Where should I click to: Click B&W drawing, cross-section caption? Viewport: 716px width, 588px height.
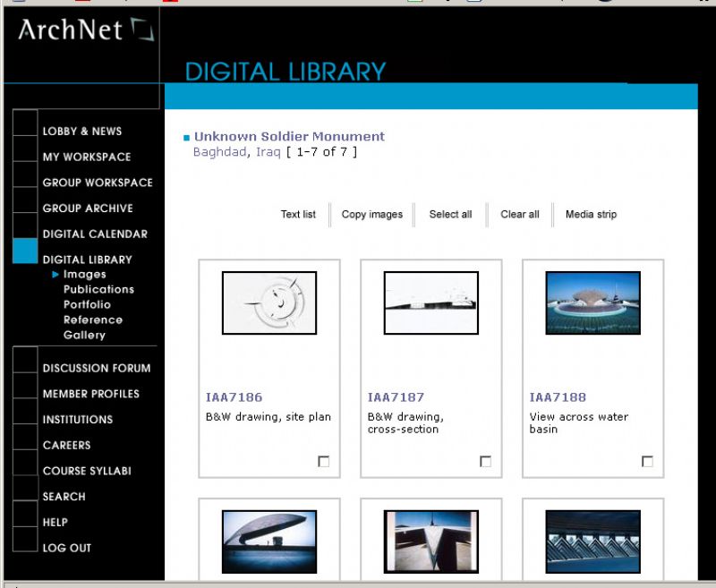pyautogui.click(x=405, y=423)
